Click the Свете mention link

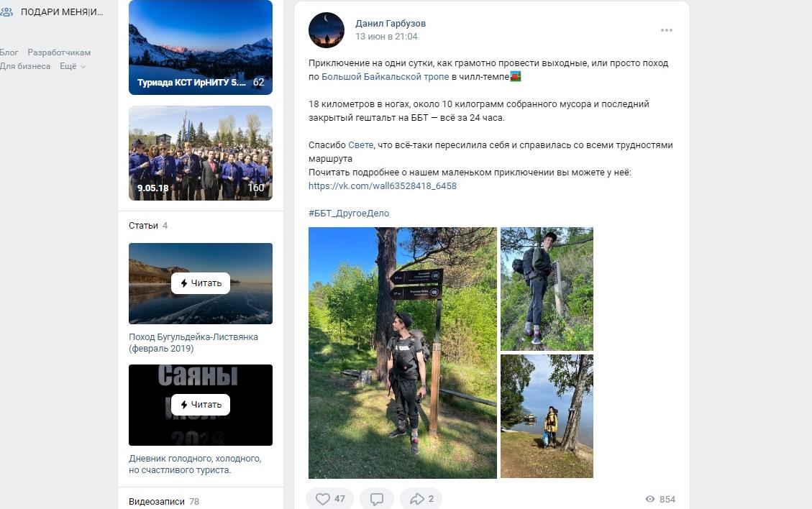tap(360, 145)
